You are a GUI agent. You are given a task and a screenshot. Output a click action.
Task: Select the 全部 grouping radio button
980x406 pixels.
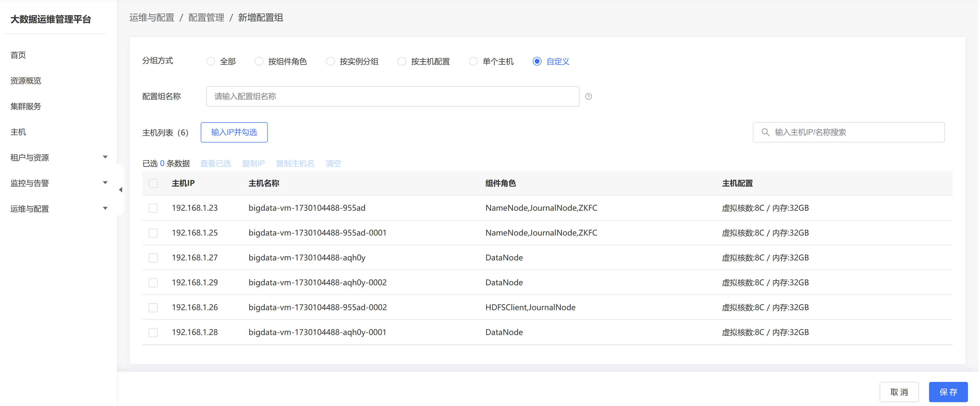tap(211, 61)
